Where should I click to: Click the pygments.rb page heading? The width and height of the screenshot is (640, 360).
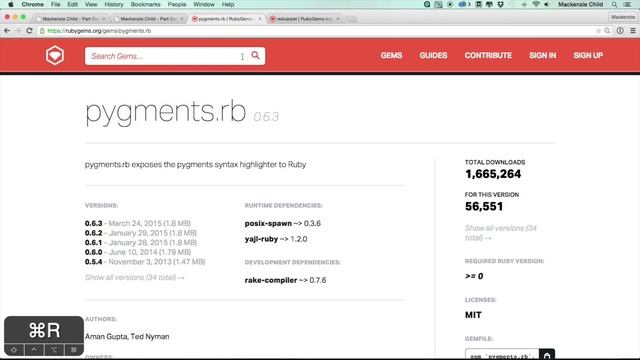(166, 111)
